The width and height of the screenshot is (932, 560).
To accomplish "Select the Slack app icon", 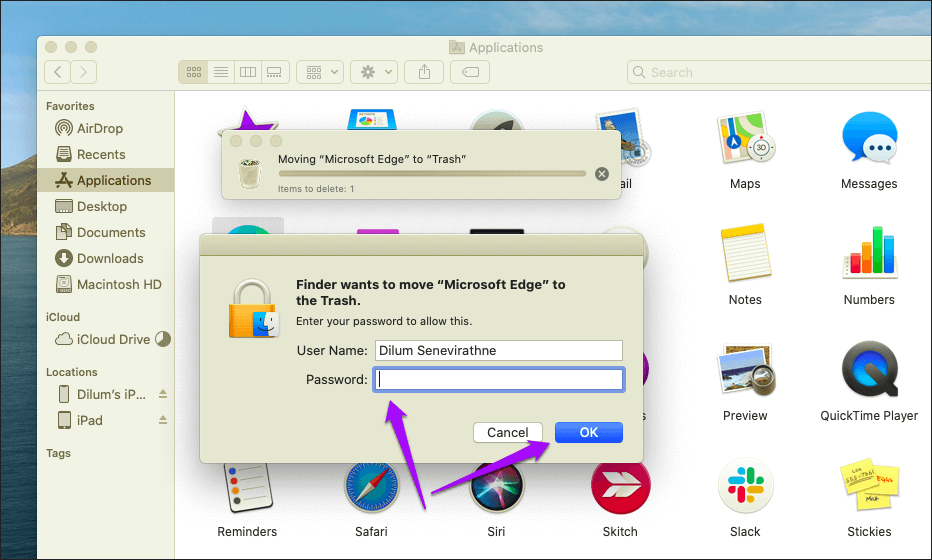I will pos(745,485).
